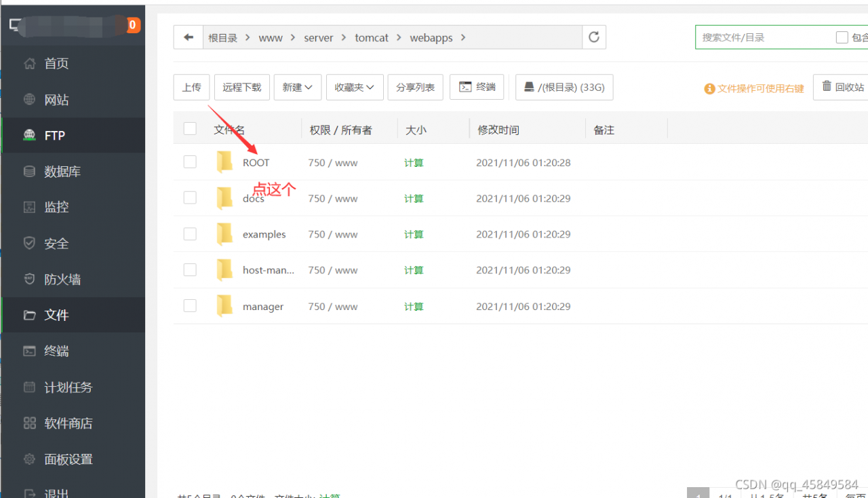Screen dimensions: 868x498
Task: Select the 监控 monitor icon in sidebar
Action: [x=29, y=207]
